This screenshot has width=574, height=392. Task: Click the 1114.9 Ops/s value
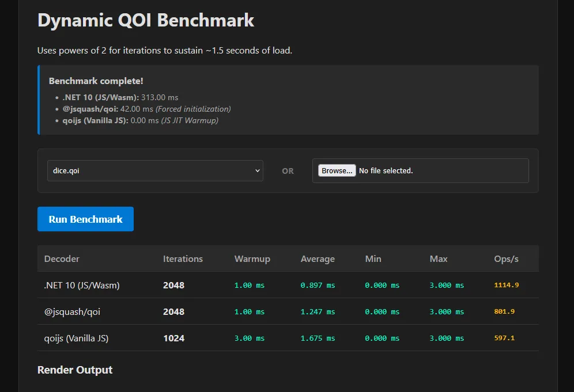506,284
